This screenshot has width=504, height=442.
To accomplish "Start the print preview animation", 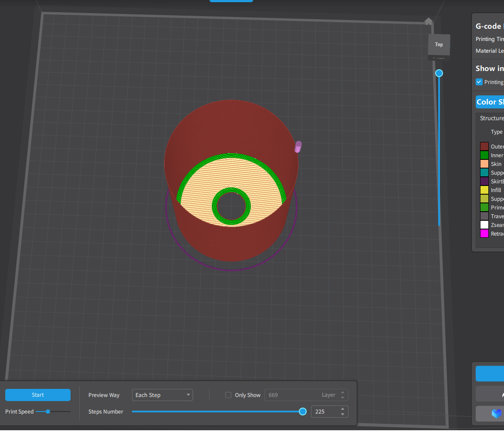I will click(38, 395).
